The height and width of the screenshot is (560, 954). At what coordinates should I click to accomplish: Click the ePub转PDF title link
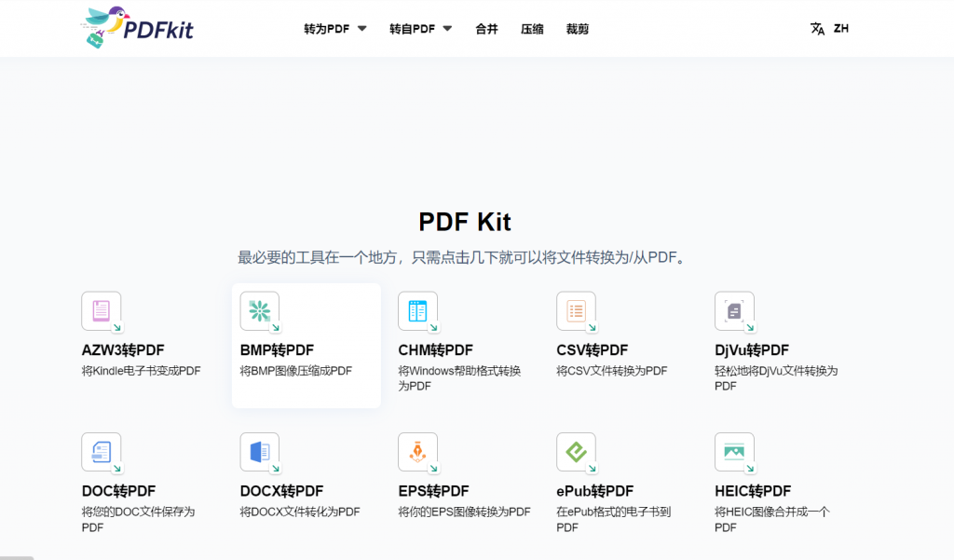coord(595,491)
